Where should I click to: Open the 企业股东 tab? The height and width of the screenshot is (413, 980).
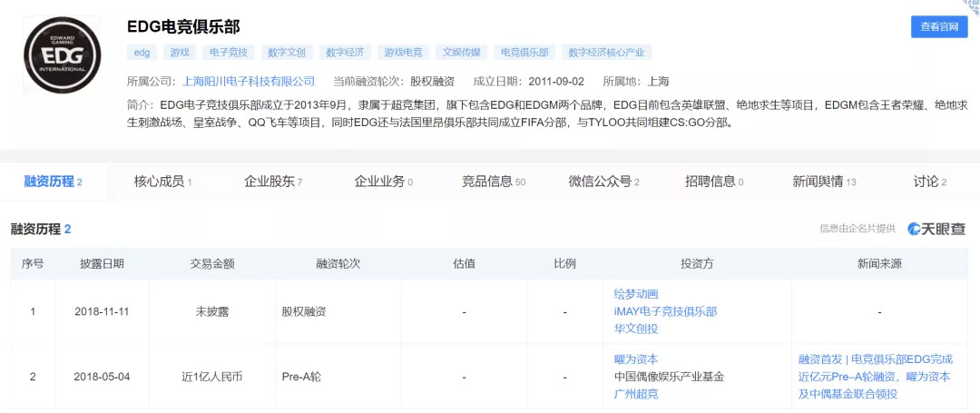(x=273, y=182)
